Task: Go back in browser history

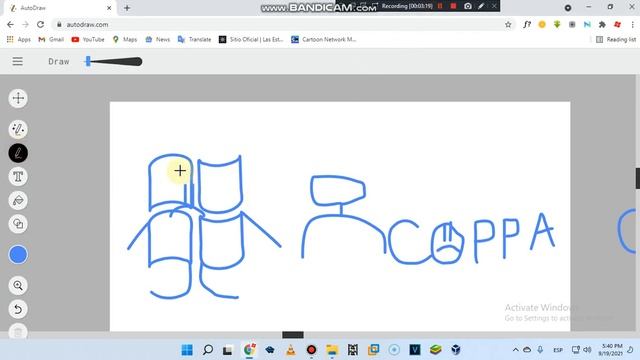Action: (10, 24)
